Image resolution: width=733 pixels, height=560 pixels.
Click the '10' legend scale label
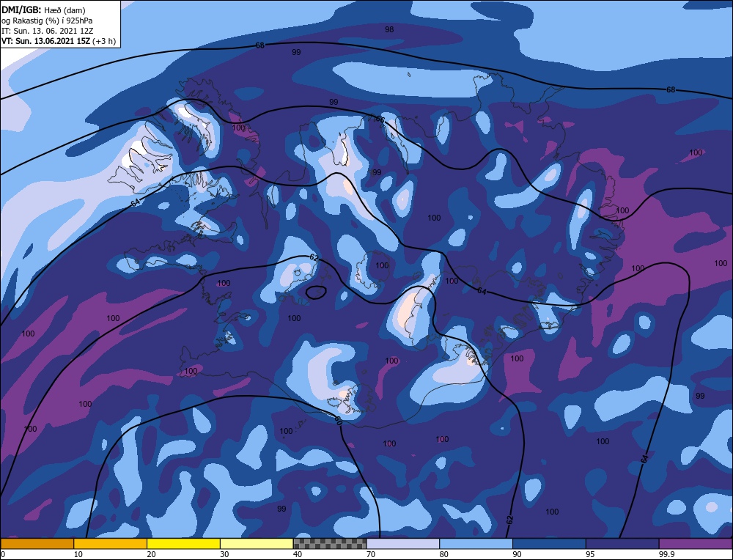[x=78, y=554]
